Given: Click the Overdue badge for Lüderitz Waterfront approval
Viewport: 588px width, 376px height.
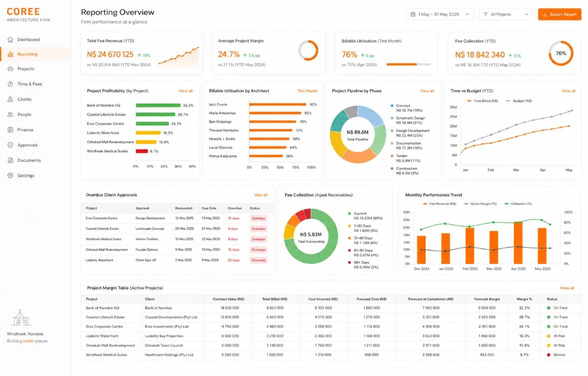Looking at the screenshot, I should [x=258, y=260].
